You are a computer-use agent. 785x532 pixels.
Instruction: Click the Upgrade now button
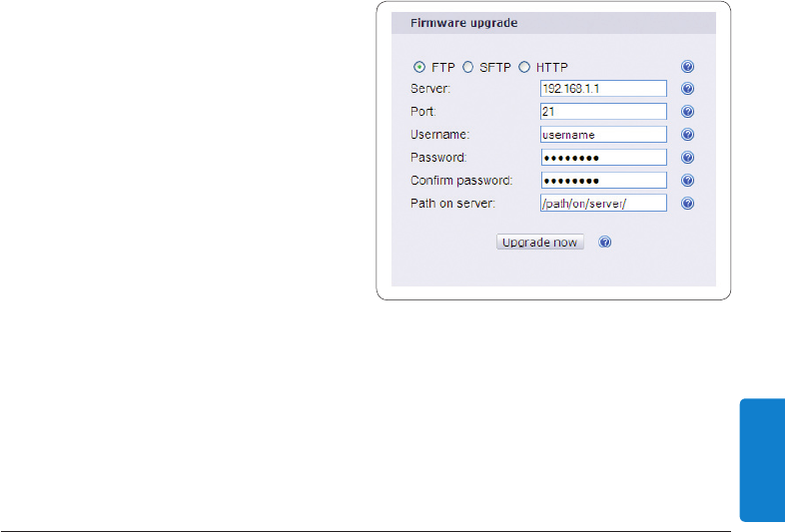click(x=539, y=243)
